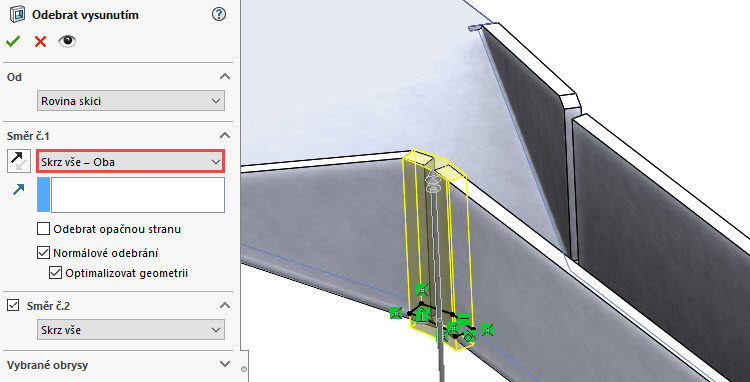Disable the Směr č.2 checkbox
The height and width of the screenshot is (382, 750).
pos(13,305)
